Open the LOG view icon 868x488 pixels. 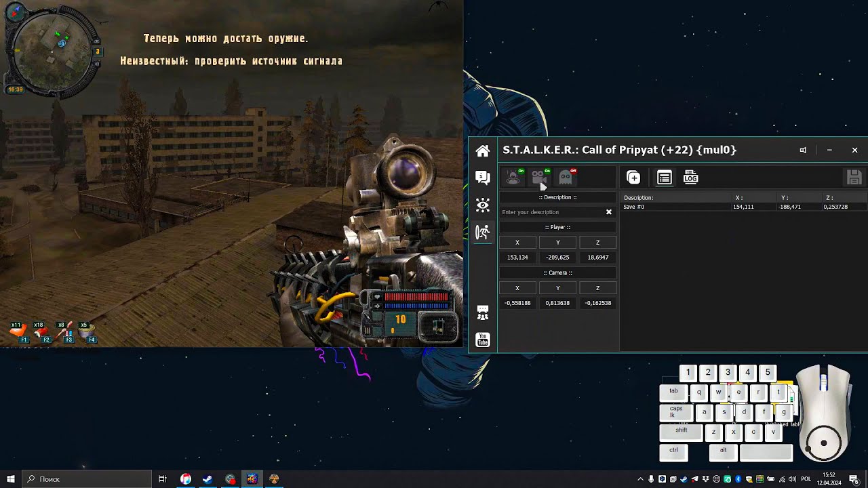691,178
